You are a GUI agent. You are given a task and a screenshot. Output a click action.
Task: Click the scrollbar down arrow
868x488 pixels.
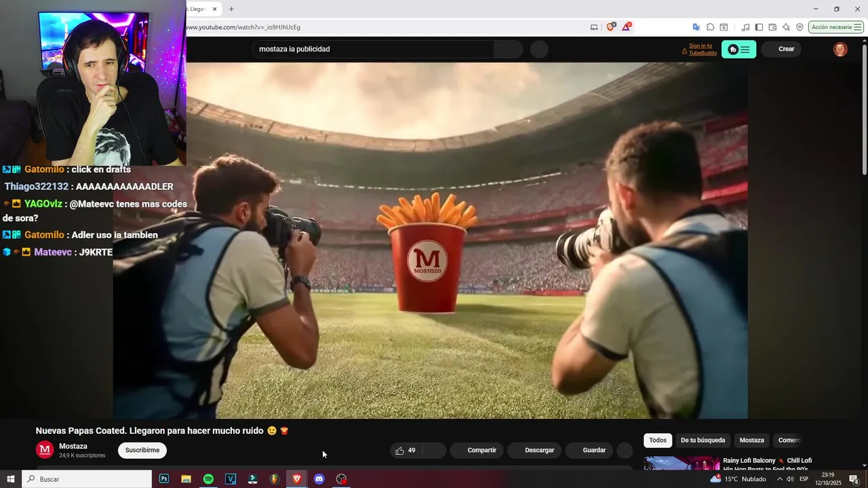coord(864,466)
